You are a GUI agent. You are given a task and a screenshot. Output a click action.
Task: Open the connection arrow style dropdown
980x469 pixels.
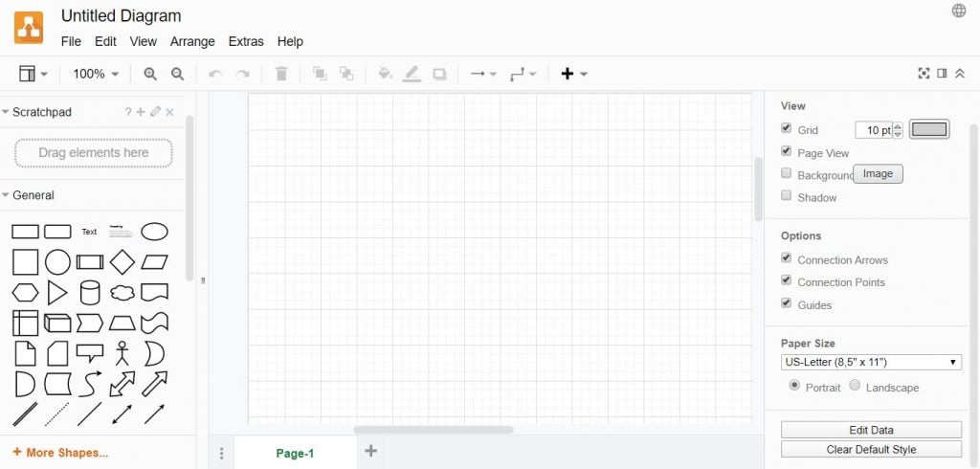click(483, 74)
